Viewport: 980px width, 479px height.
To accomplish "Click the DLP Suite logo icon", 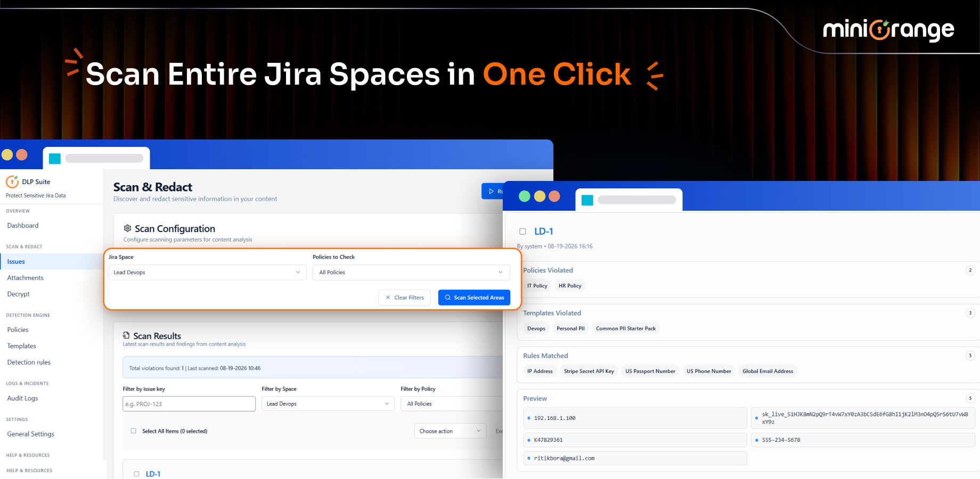I will coord(12,181).
